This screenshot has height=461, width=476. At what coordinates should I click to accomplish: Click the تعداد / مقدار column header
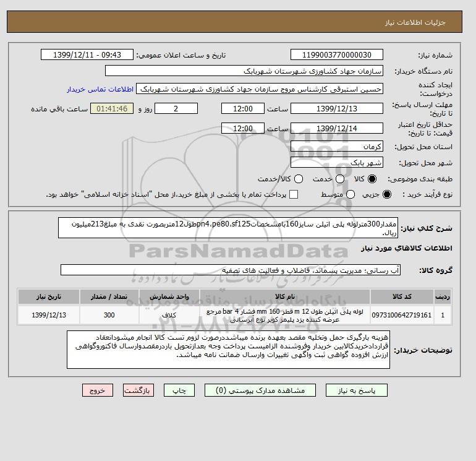coord(109,296)
